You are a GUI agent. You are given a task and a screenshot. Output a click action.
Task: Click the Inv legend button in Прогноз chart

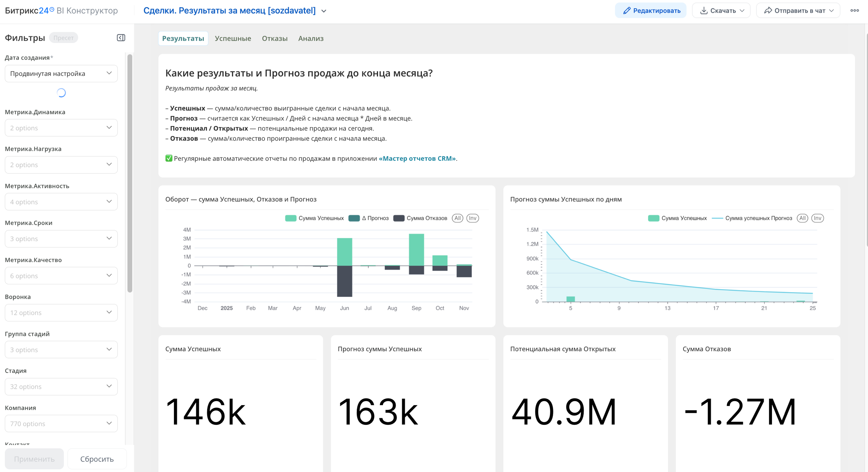tap(817, 218)
